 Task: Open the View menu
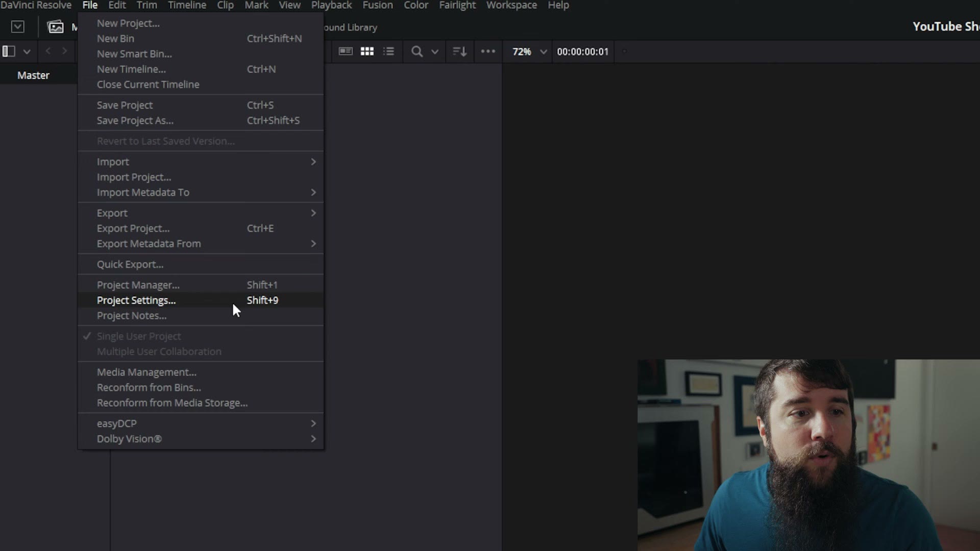[x=289, y=5]
